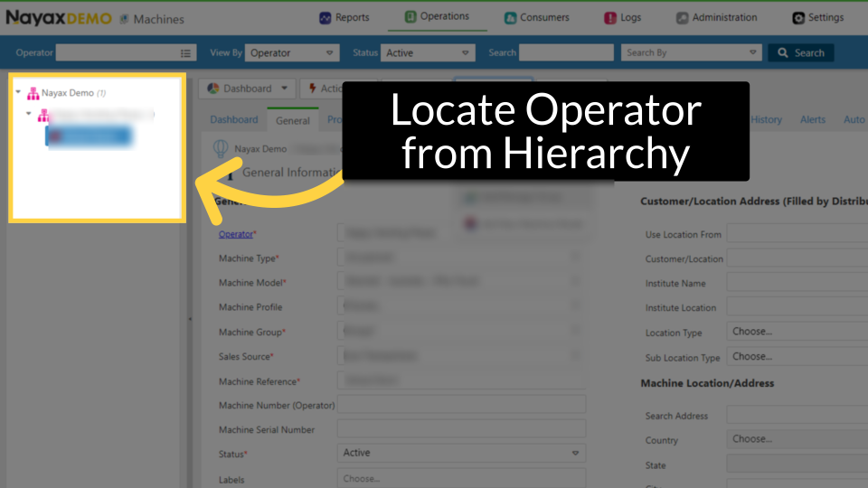Click the Reports chart icon
The width and height of the screenshot is (868, 488).
tap(325, 18)
